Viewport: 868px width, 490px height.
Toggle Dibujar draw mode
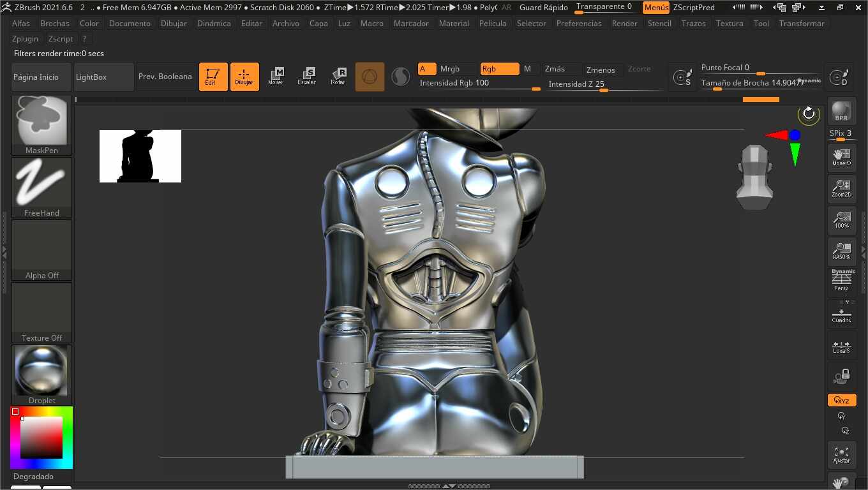point(244,77)
